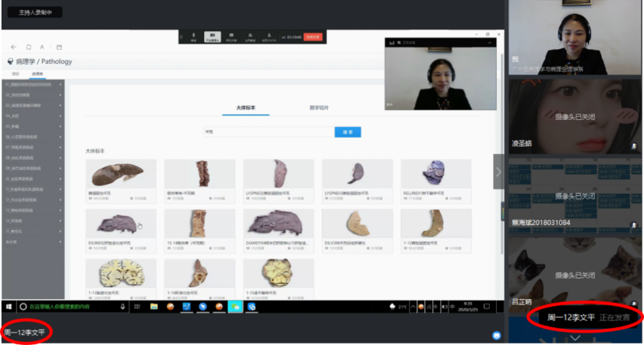Open the Windows Start menu

coord(8,307)
